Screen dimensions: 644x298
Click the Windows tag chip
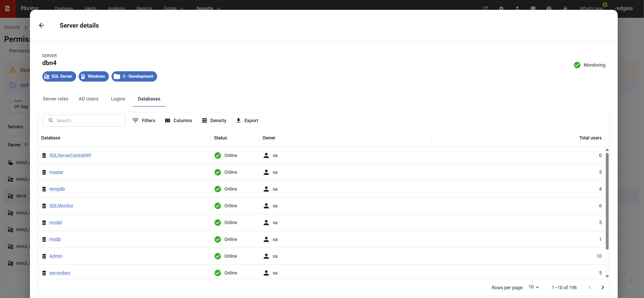click(x=94, y=76)
